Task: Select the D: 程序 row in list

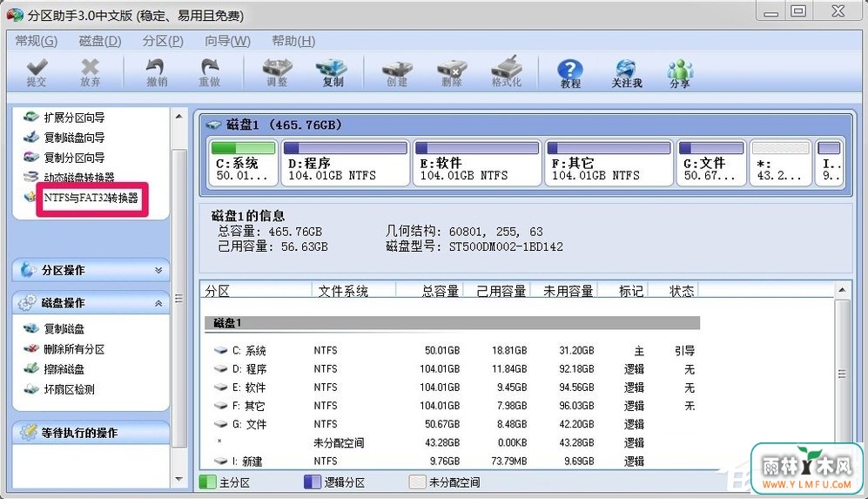Action: [x=452, y=369]
